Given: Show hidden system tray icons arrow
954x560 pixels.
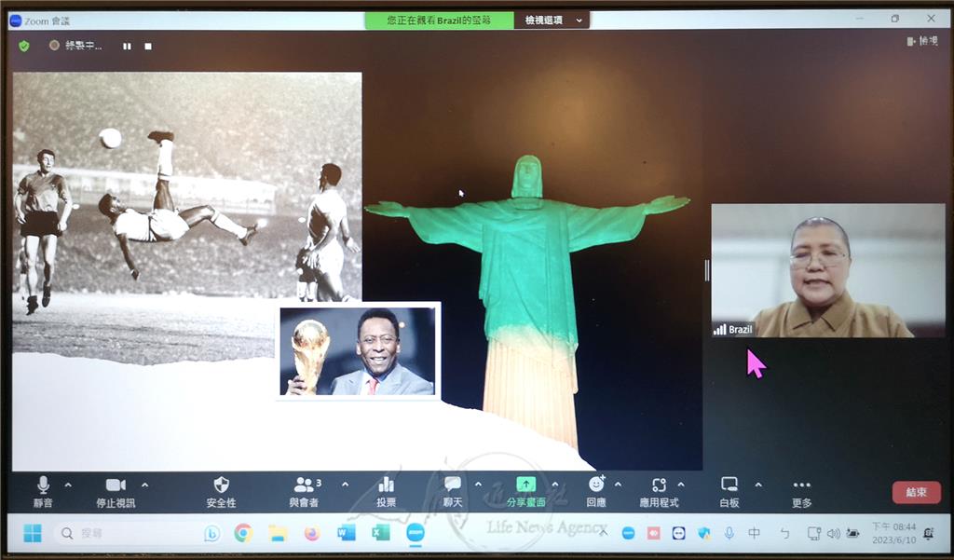Looking at the screenshot, I should pos(603,533).
